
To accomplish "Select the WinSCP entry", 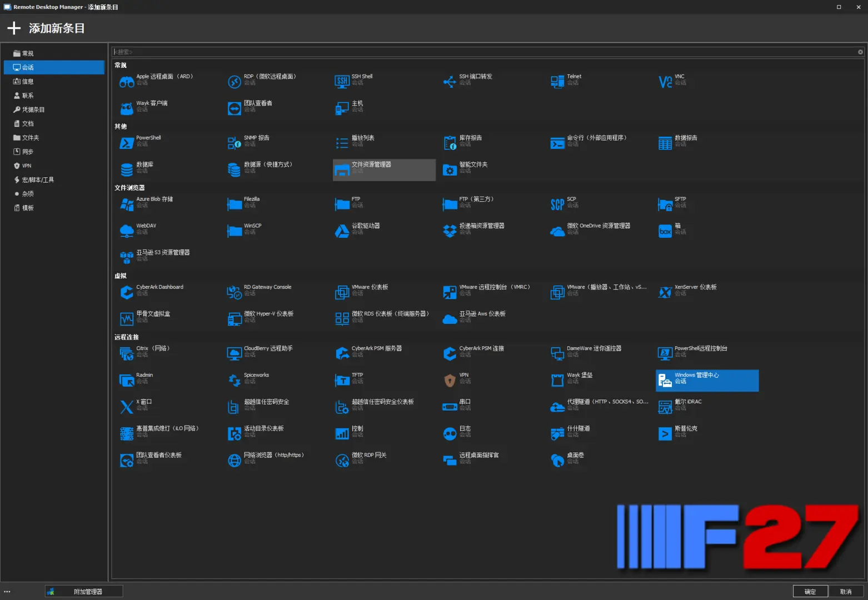I will [277, 231].
